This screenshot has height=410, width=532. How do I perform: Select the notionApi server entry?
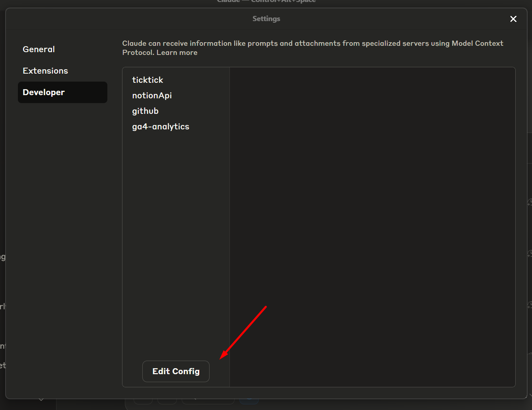pos(152,96)
